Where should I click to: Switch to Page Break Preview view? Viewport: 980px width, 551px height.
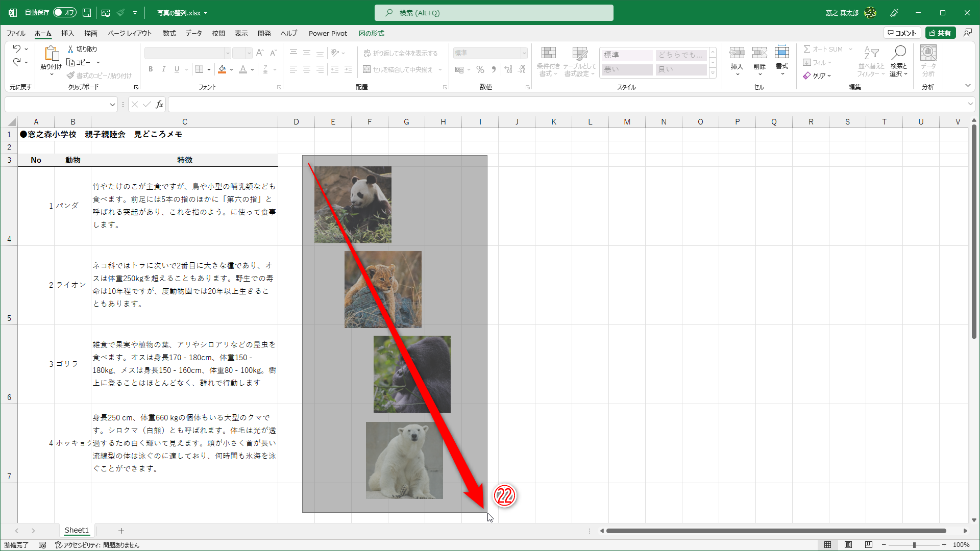click(x=868, y=545)
